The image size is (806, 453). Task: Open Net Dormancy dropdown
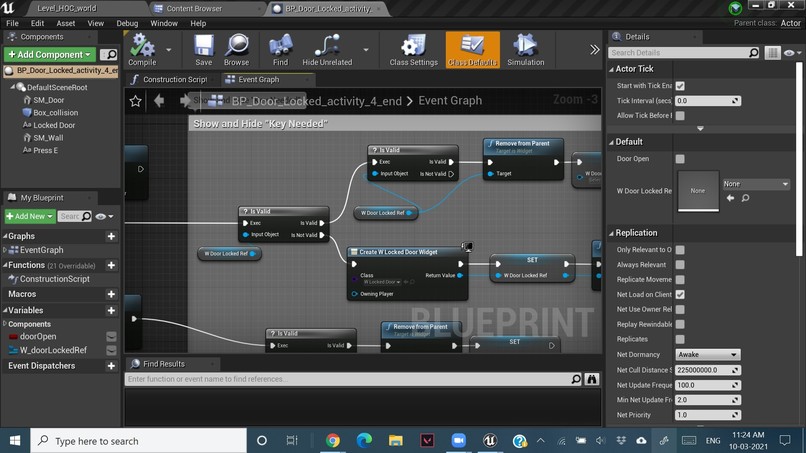[x=707, y=355]
